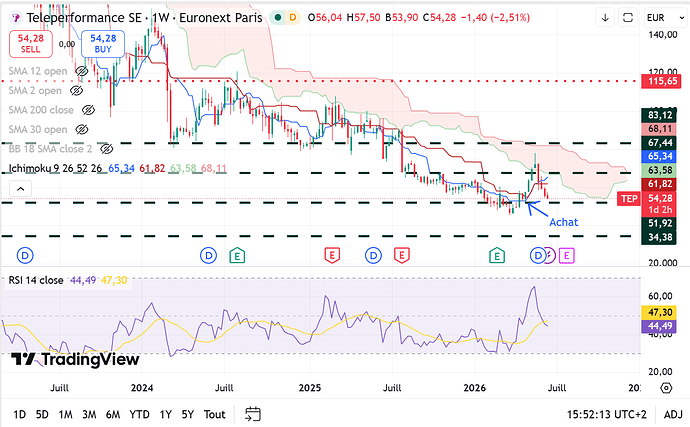Click the 1W interval in title
Screen dimensions: 690x427
coord(161,18)
